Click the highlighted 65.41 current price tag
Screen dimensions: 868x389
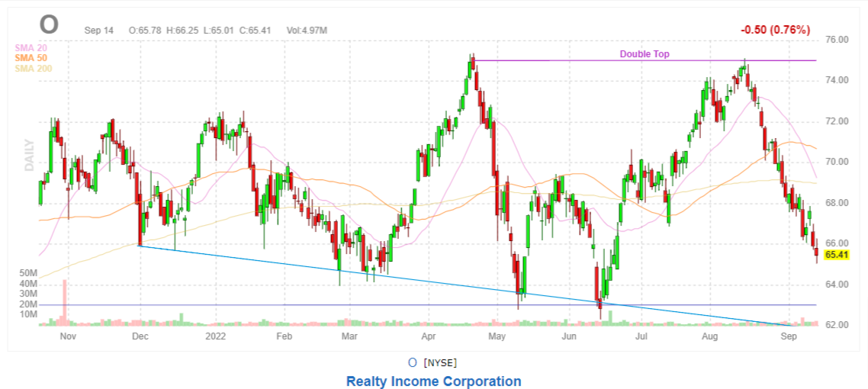837,255
